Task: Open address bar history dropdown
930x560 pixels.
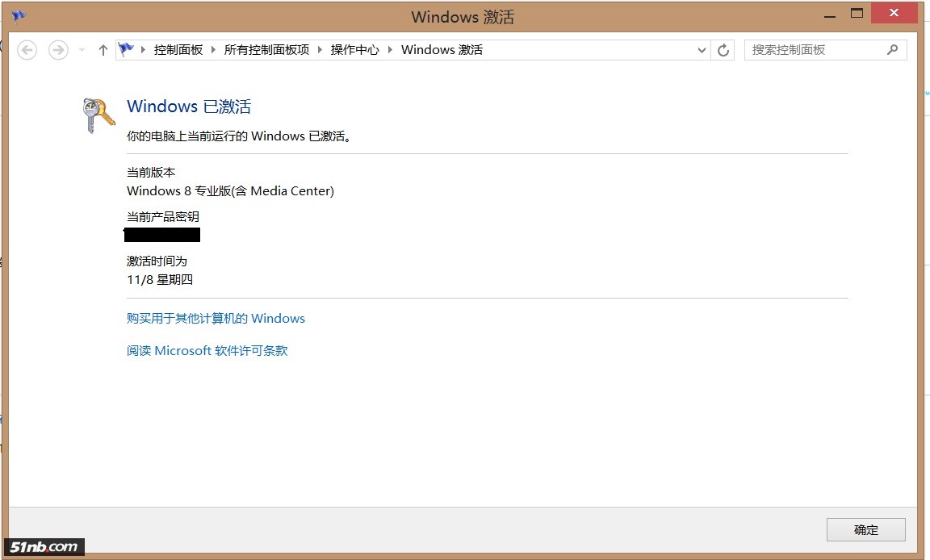Action: [702, 50]
